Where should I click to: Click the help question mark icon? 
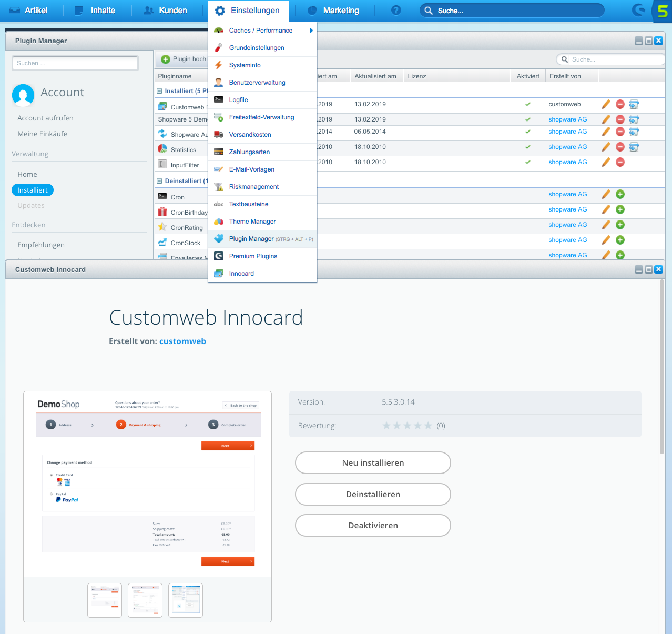pyautogui.click(x=396, y=11)
